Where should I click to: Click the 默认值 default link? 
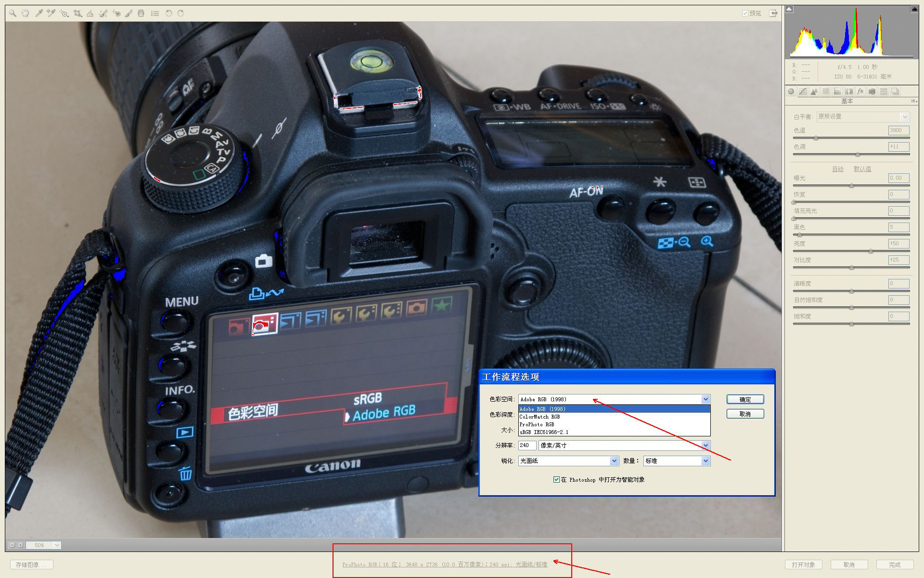[x=862, y=169]
